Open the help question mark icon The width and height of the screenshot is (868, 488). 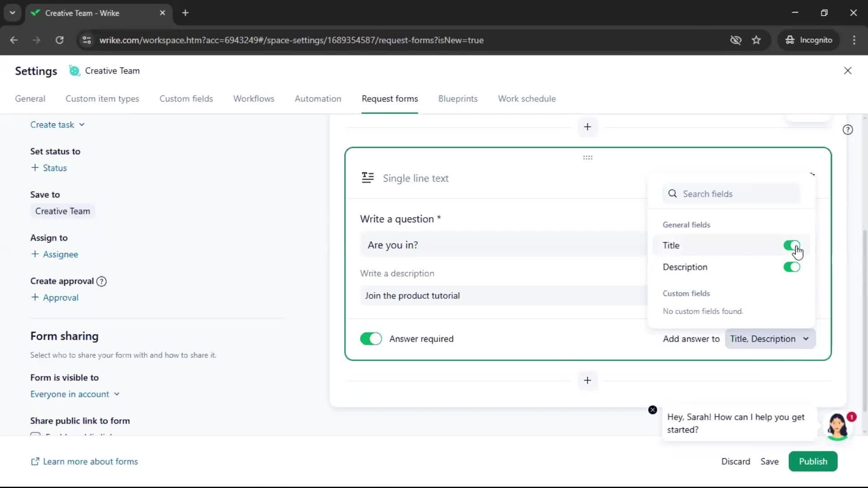(x=848, y=130)
